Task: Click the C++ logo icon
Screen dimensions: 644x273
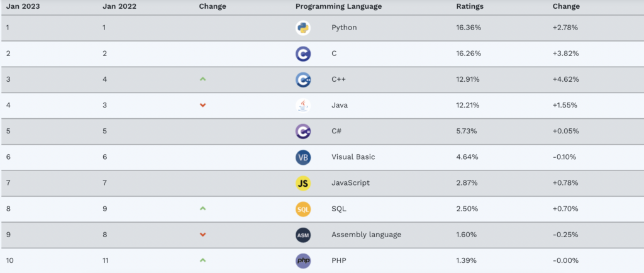Action: pos(303,80)
